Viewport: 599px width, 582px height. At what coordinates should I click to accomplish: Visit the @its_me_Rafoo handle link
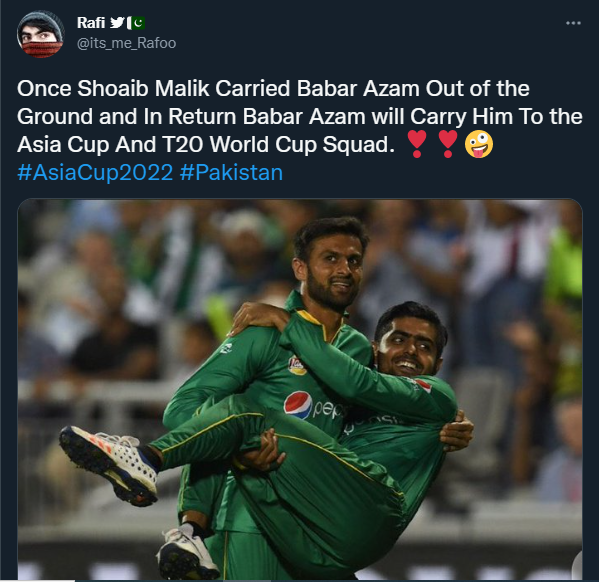click(126, 43)
